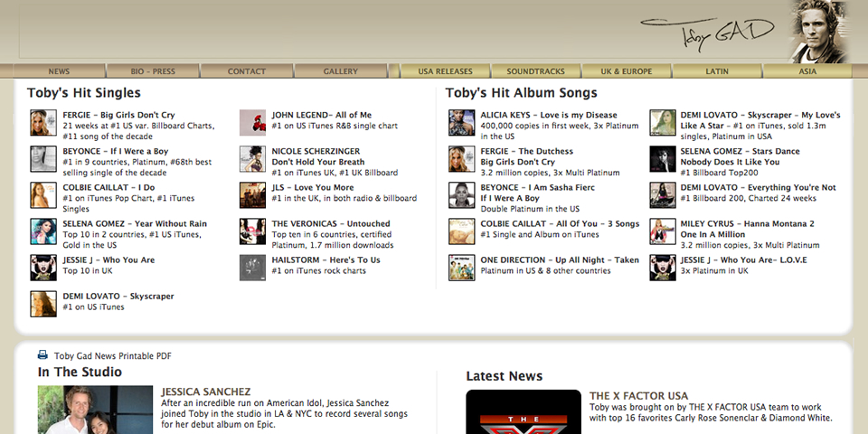This screenshot has height=434, width=868.
Task: Click 'Toby's Hit Album Songs' heading
Action: (522, 93)
